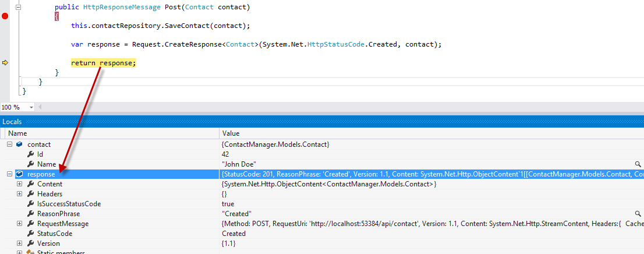Expand the Headers property node
The width and height of the screenshot is (644, 254).
[19, 194]
